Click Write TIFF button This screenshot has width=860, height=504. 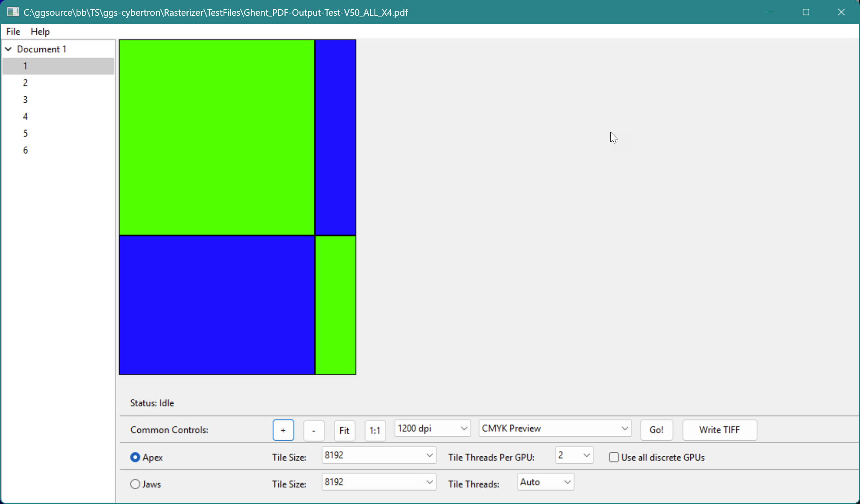pyautogui.click(x=719, y=430)
